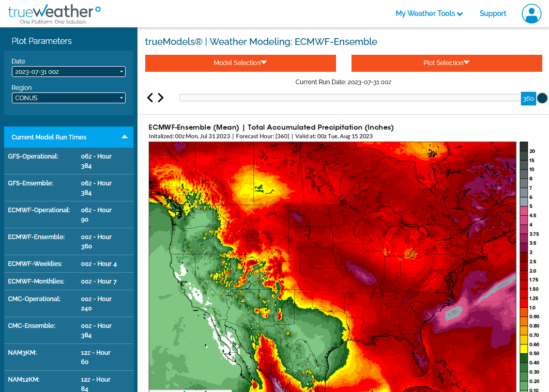Image resolution: width=549 pixels, height=392 pixels.
Task: Click the trueModels Weather Modeling page title
Action: tap(261, 42)
